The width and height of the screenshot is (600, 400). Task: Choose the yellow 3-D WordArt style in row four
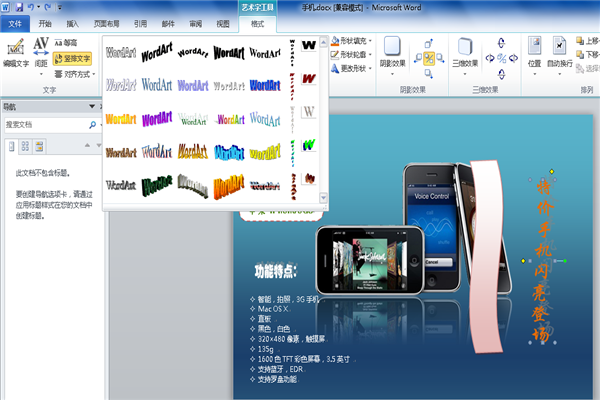pyautogui.click(x=265, y=152)
